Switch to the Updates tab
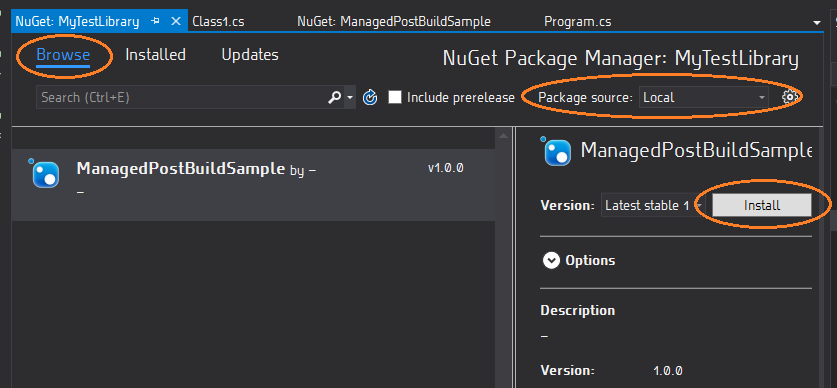This screenshot has height=388, width=837. (x=250, y=54)
